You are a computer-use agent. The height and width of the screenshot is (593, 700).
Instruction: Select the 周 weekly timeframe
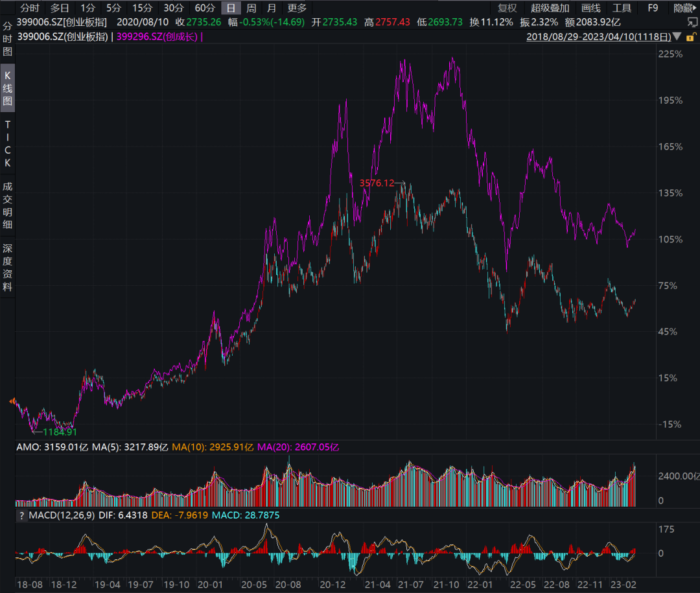(251, 8)
